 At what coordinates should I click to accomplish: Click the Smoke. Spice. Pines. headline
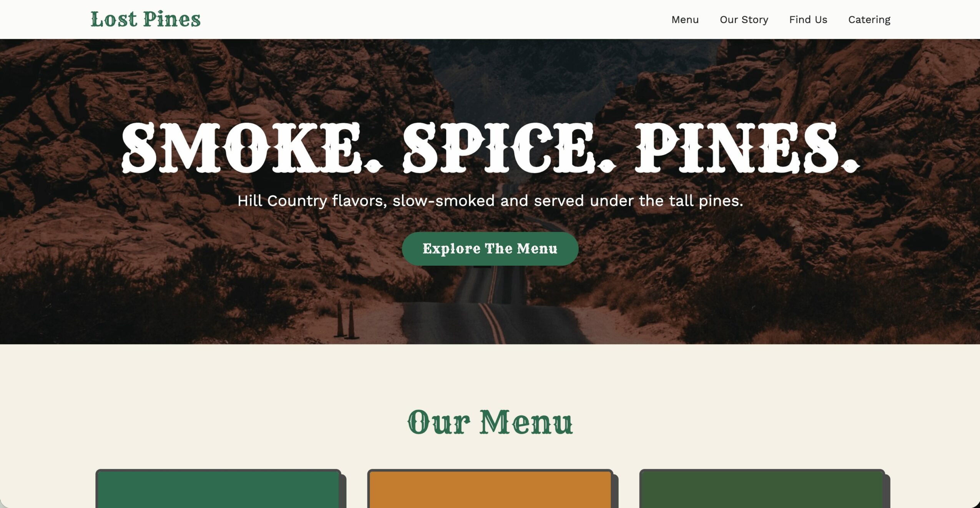click(490, 148)
